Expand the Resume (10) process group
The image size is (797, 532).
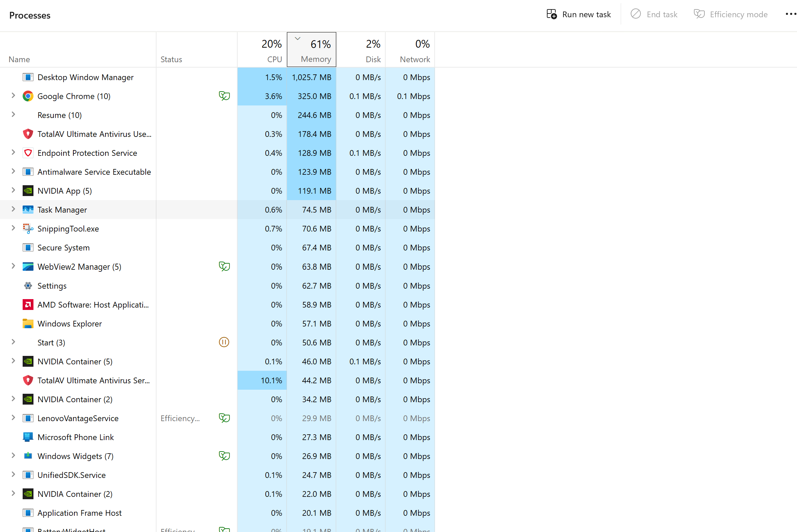click(13, 115)
